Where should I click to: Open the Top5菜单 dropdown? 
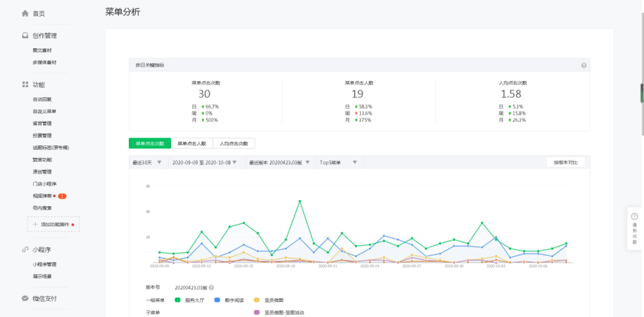coord(340,162)
